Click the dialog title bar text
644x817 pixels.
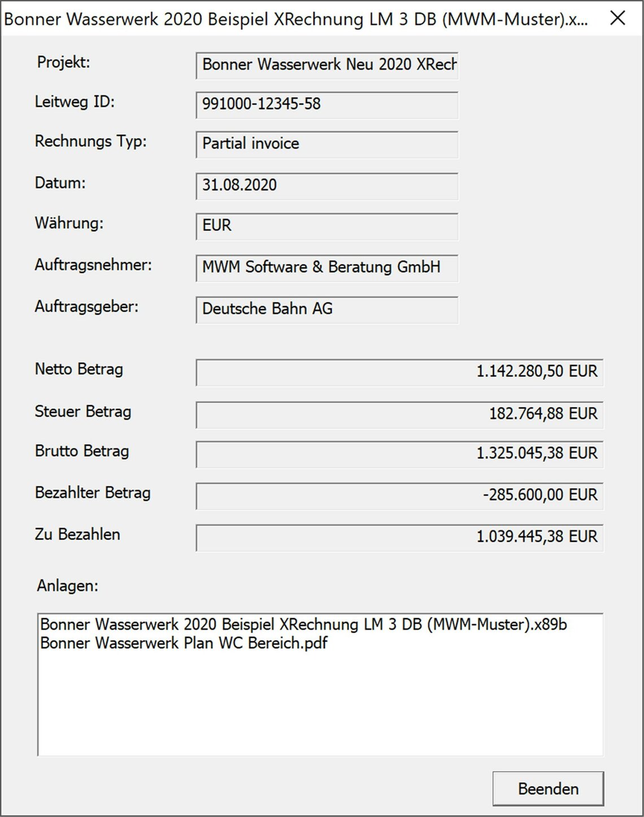[295, 19]
